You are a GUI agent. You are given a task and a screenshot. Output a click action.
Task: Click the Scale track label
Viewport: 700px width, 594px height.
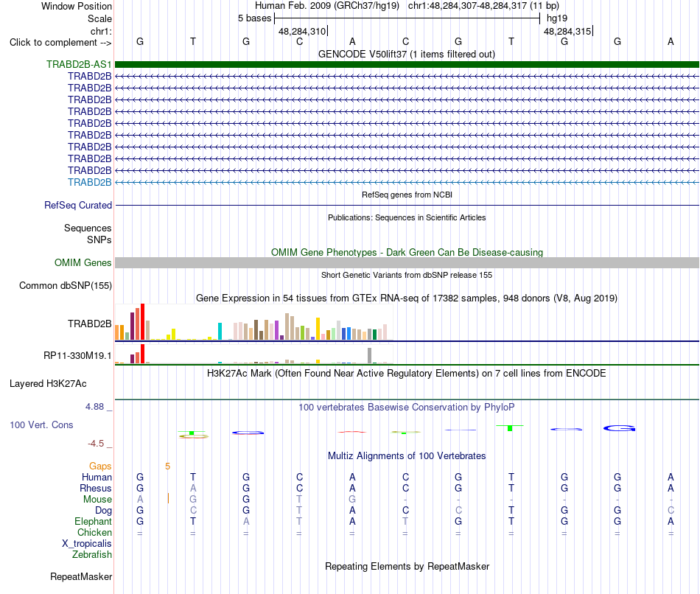coord(99,18)
